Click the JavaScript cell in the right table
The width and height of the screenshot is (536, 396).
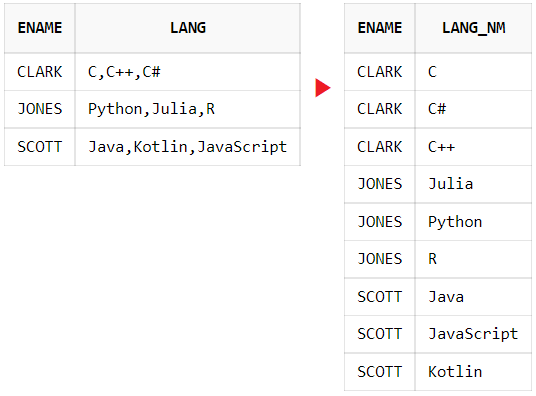click(473, 334)
